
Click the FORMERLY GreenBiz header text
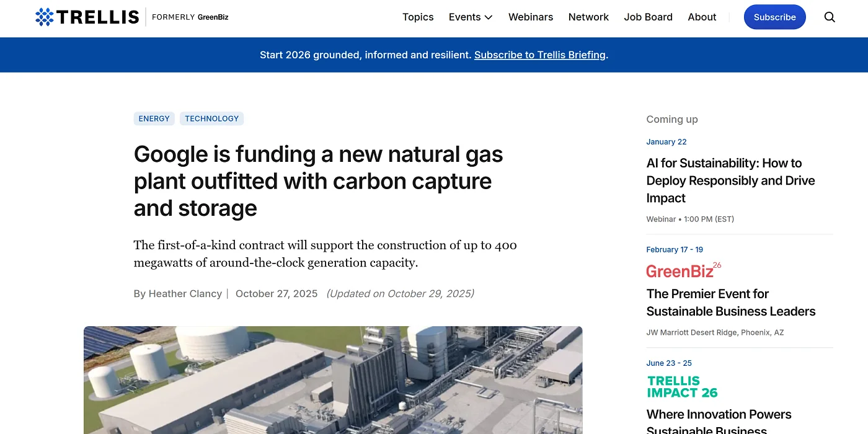click(190, 17)
